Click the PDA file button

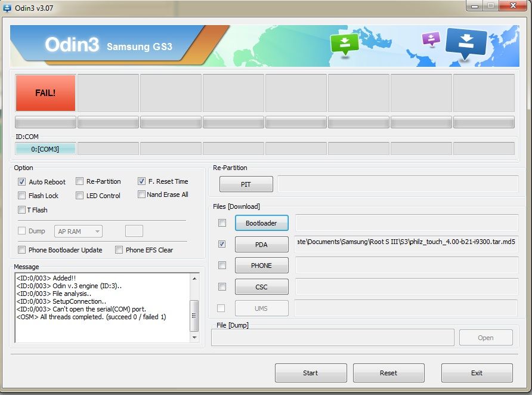pyautogui.click(x=261, y=245)
